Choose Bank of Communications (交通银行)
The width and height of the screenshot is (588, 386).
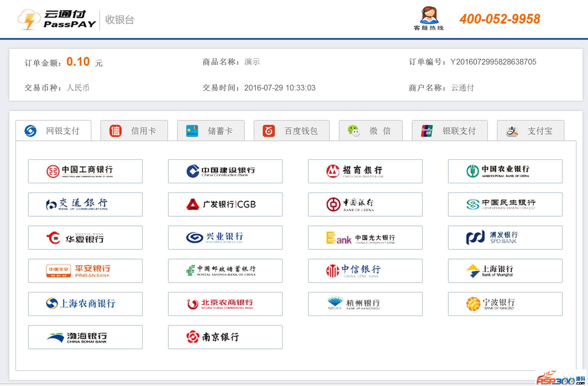point(85,204)
